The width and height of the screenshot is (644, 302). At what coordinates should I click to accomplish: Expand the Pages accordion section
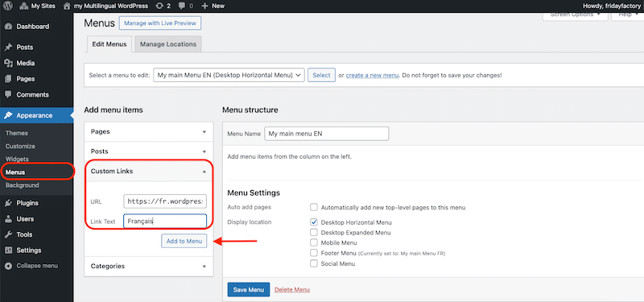(x=149, y=132)
